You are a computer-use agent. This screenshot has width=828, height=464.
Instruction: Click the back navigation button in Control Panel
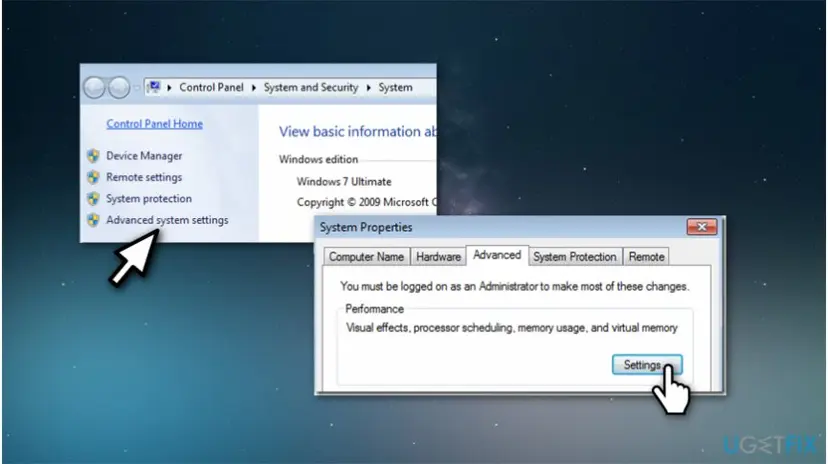click(95, 88)
